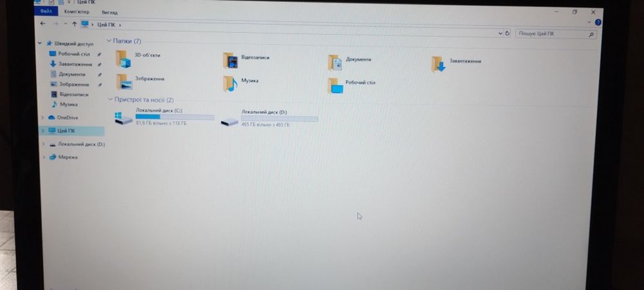Click the Forward navigation arrow
The image size is (644, 290).
click(x=55, y=24)
